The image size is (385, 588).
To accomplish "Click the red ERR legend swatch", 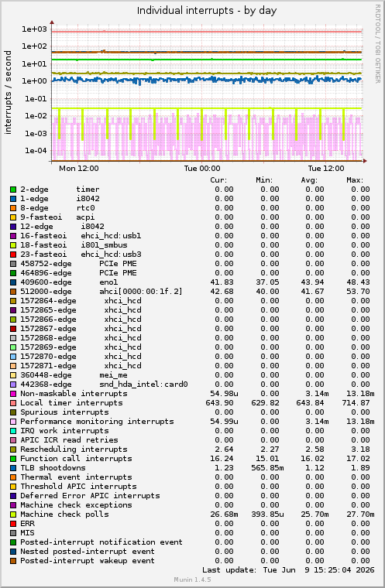I will pyautogui.click(x=13, y=524).
